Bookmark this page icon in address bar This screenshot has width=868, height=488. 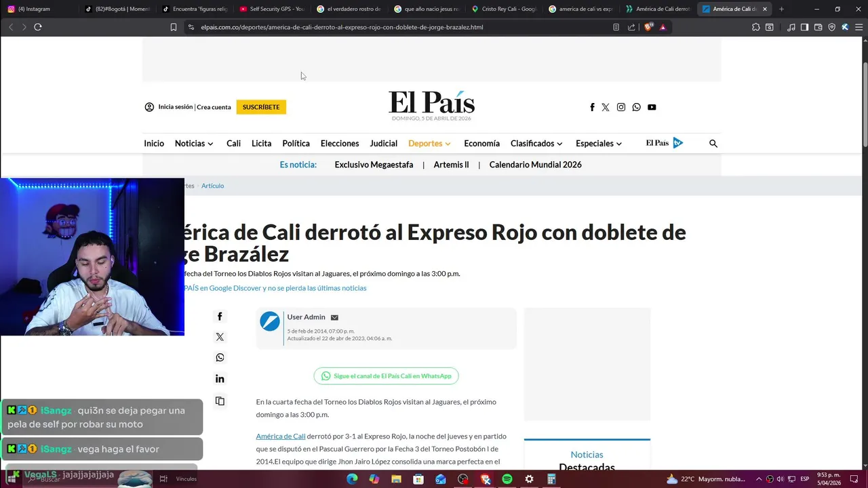pos(174,27)
